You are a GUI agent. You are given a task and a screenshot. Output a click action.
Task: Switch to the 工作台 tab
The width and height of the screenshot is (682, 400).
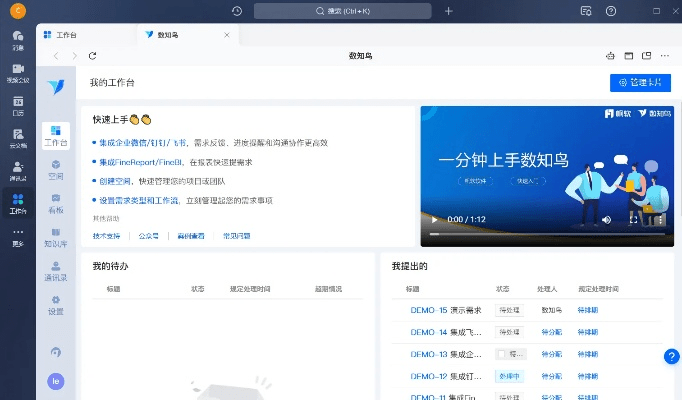point(66,35)
